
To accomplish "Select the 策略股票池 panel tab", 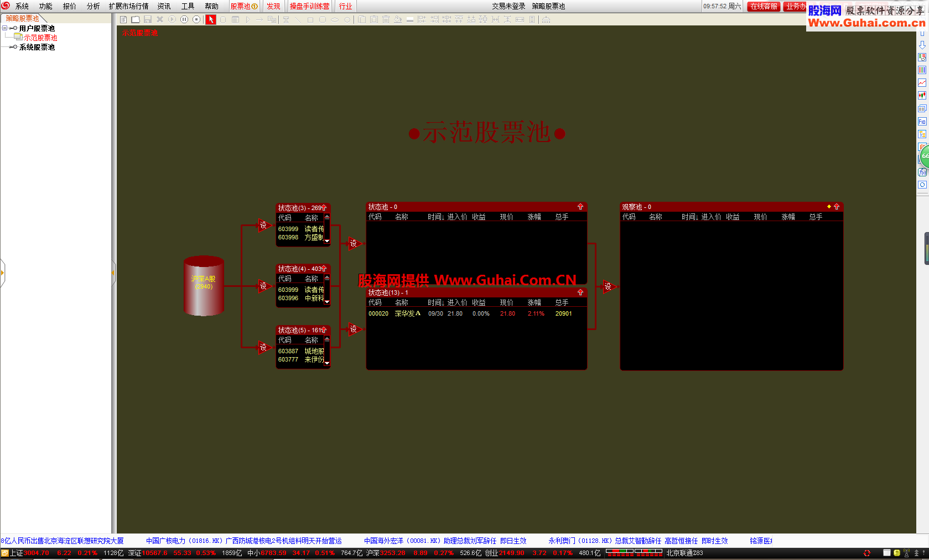I will [x=23, y=18].
